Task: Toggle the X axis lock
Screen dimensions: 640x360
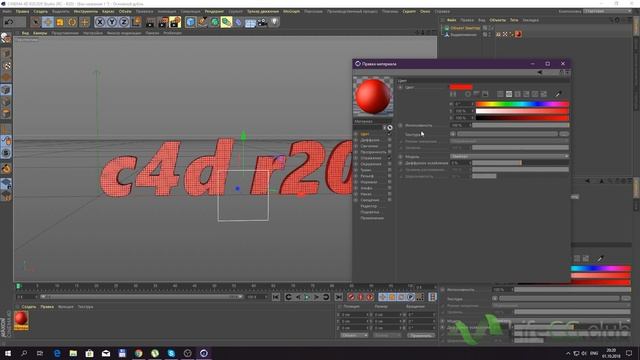Action: click(x=100, y=22)
